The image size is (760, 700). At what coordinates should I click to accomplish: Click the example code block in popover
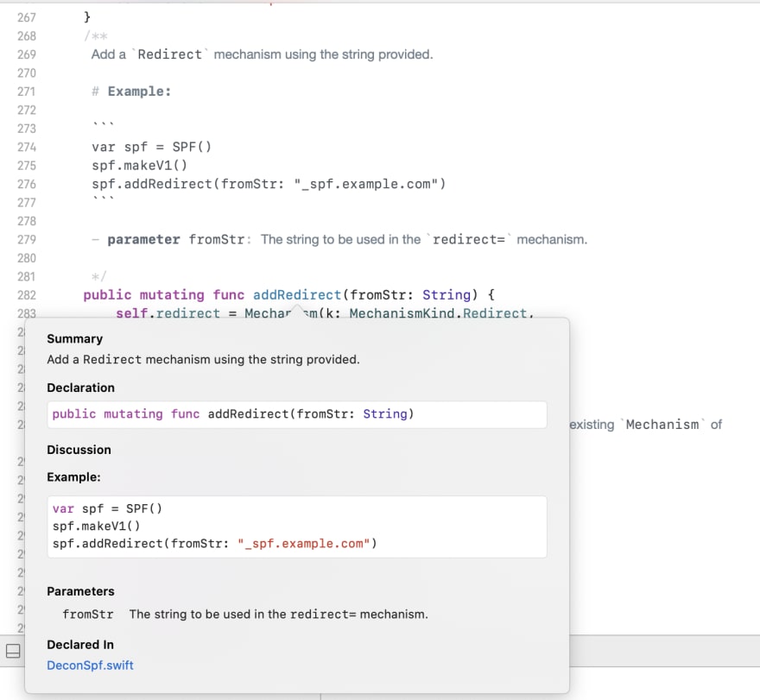pos(297,527)
